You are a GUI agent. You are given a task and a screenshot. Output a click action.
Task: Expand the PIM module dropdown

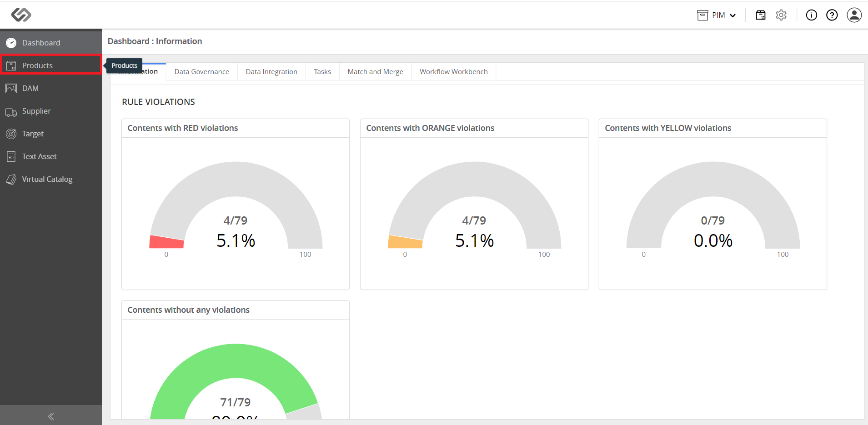click(x=717, y=15)
